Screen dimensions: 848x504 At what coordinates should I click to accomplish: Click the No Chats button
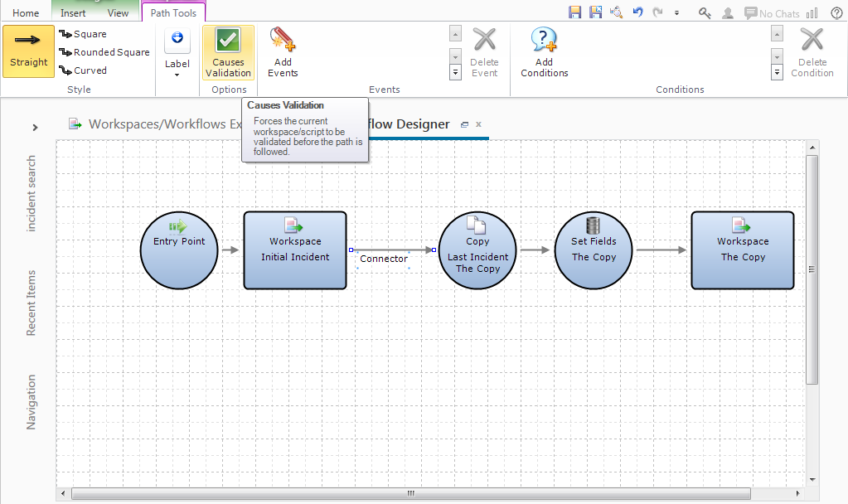coord(772,13)
